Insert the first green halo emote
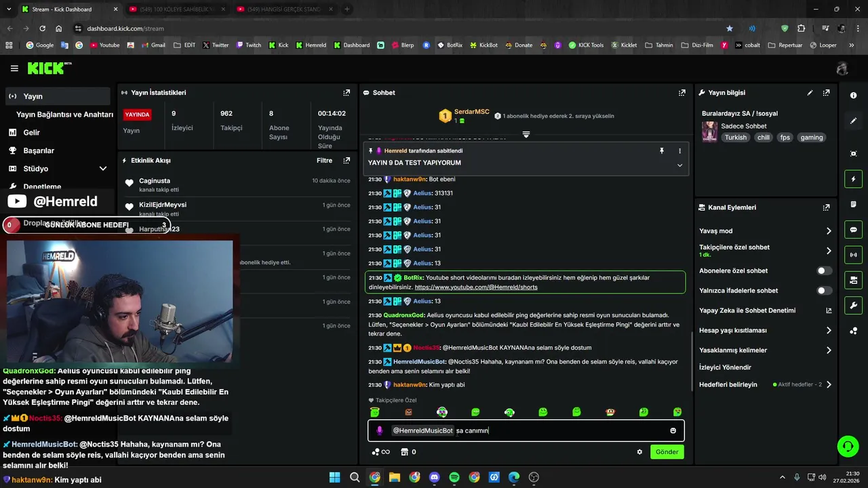 (x=374, y=412)
